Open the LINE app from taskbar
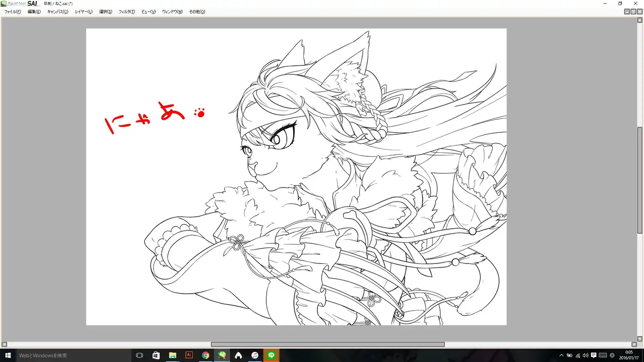This screenshot has height=362, width=644. 271,355
